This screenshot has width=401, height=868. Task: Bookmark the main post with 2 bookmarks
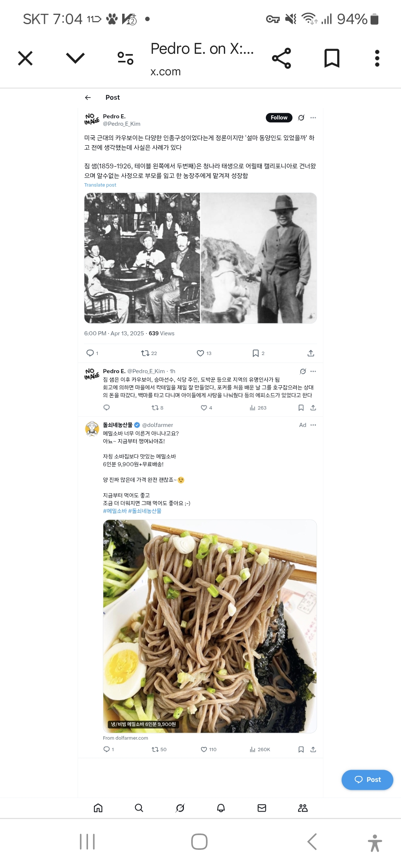click(258, 353)
